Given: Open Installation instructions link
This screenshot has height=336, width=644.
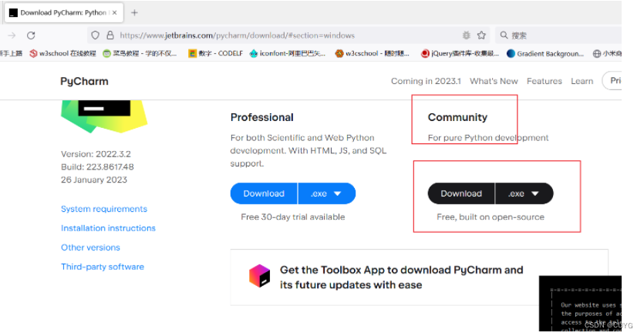Looking at the screenshot, I should click(x=108, y=228).
